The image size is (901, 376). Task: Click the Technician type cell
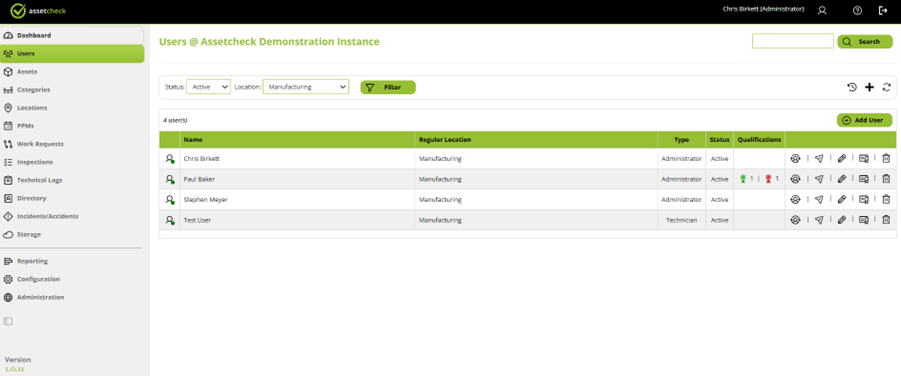coord(682,220)
